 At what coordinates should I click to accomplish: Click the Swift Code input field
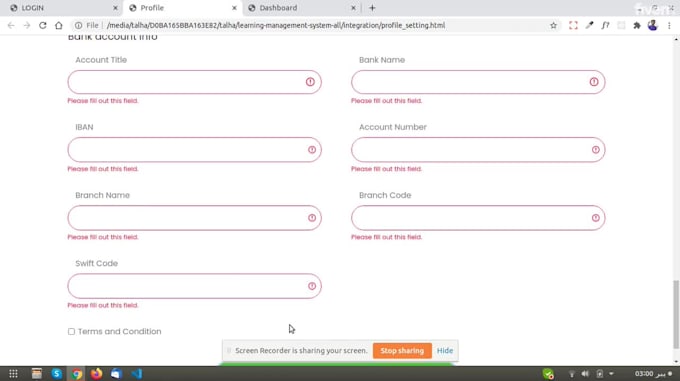click(x=194, y=286)
